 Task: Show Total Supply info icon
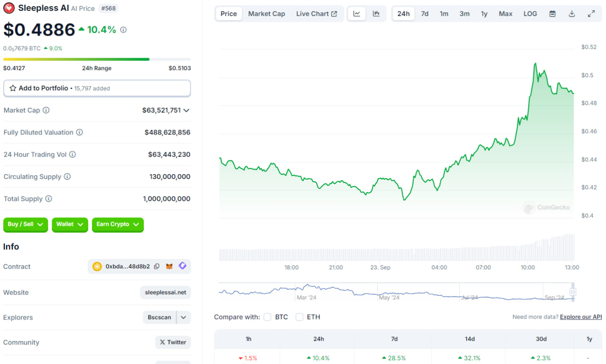[x=49, y=199]
